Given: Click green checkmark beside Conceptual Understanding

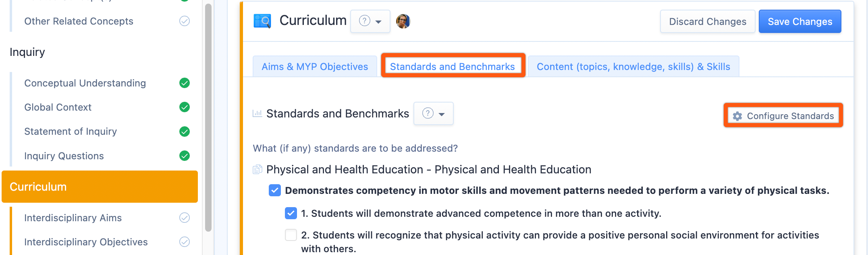Looking at the screenshot, I should coord(185,83).
